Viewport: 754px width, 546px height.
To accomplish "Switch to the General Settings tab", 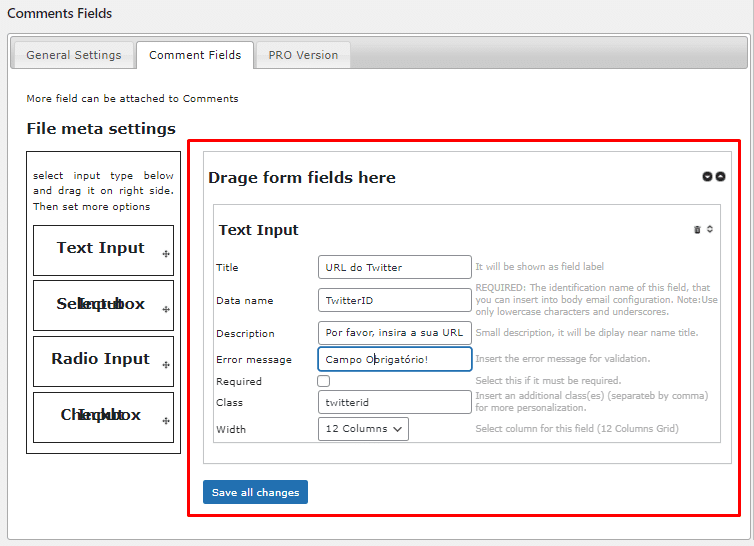I will pos(74,56).
